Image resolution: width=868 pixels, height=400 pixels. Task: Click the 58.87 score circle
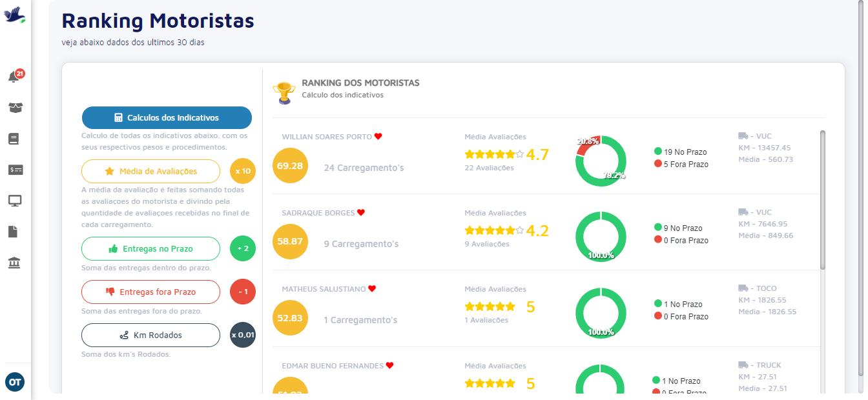[290, 242]
